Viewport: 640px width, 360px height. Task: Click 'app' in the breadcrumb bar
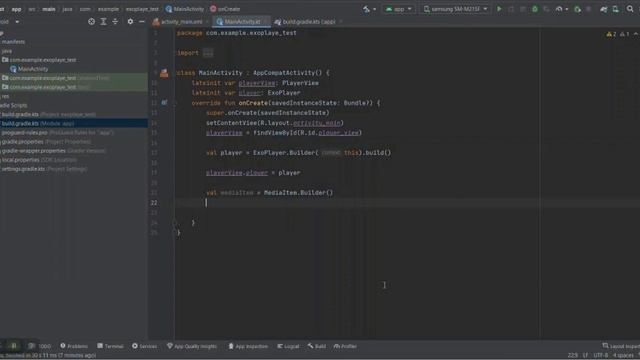tap(16, 9)
